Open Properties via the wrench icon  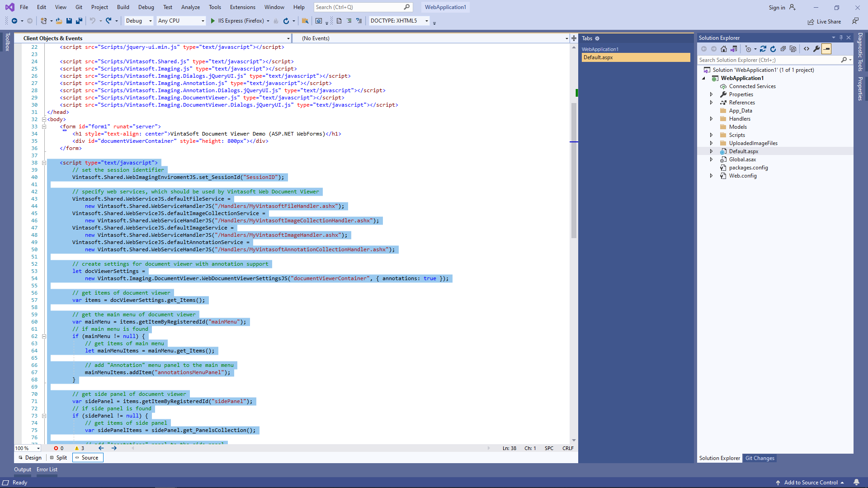[816, 49]
